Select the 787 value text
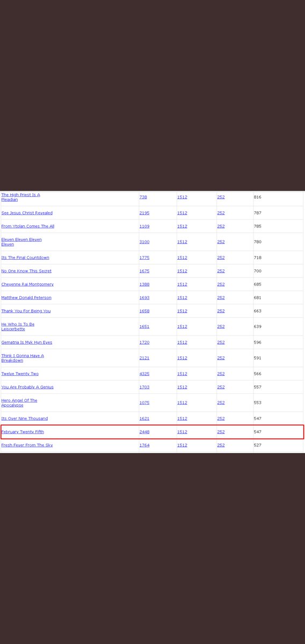 (258, 213)
